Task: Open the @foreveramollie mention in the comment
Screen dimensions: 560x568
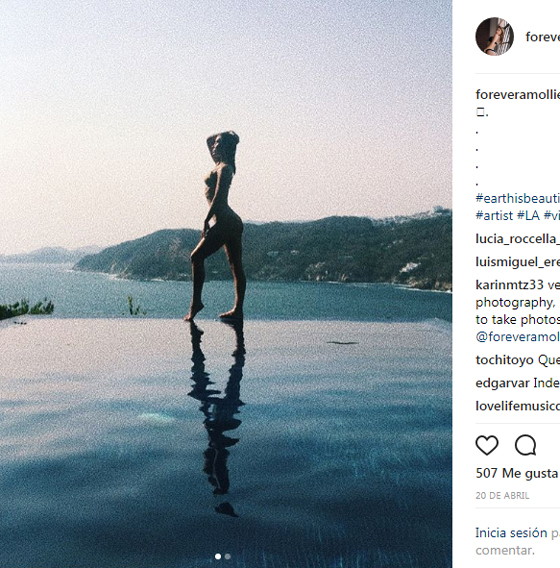Action: tap(518, 337)
